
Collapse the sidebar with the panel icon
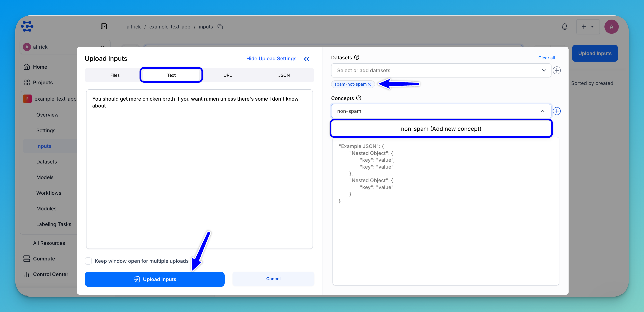point(104,26)
